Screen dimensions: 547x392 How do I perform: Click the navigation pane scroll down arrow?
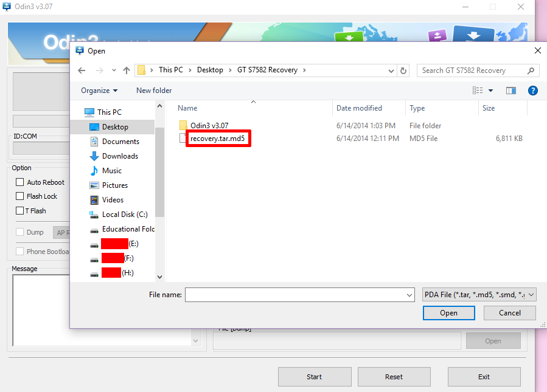[x=159, y=277]
